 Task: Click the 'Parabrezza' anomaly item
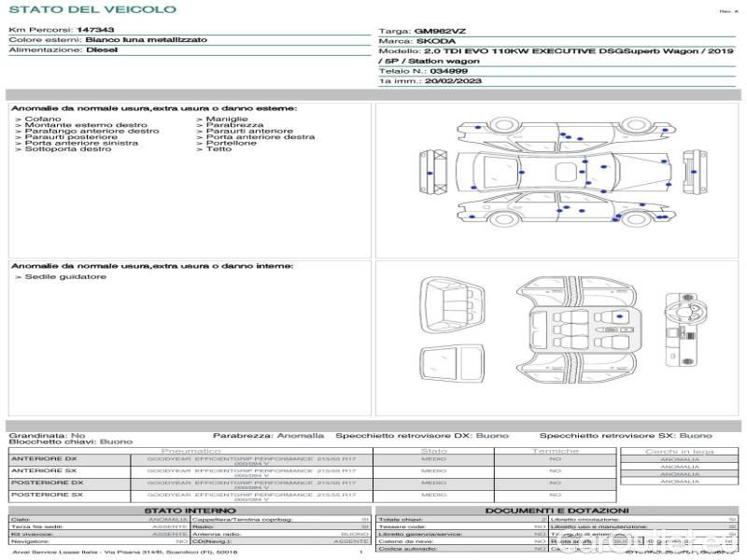coord(232,125)
